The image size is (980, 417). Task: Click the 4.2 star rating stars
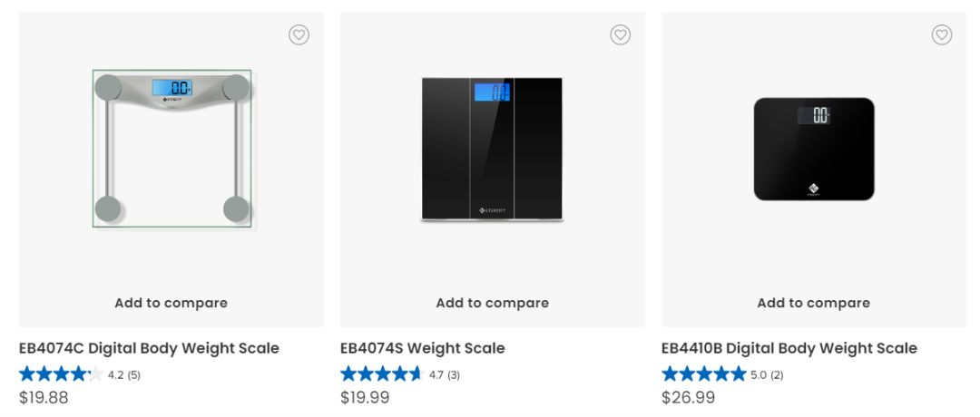61,373
